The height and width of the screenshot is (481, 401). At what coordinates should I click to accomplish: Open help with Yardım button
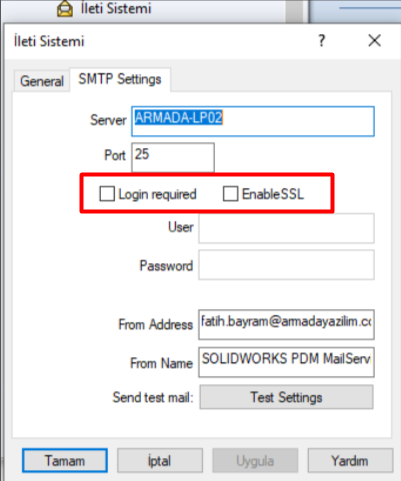(350, 461)
